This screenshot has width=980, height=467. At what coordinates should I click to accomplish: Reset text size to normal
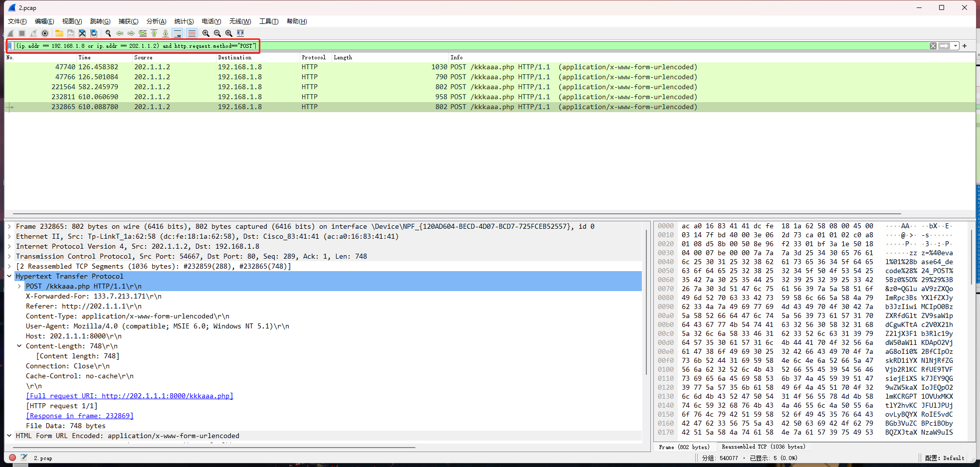click(229, 33)
